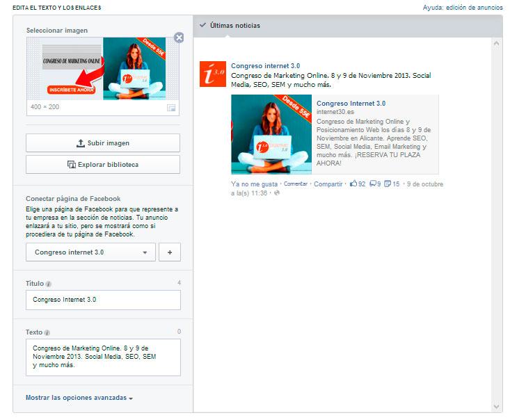Click the 400 × 200 image size label
The image size is (510, 420).
coord(45,107)
